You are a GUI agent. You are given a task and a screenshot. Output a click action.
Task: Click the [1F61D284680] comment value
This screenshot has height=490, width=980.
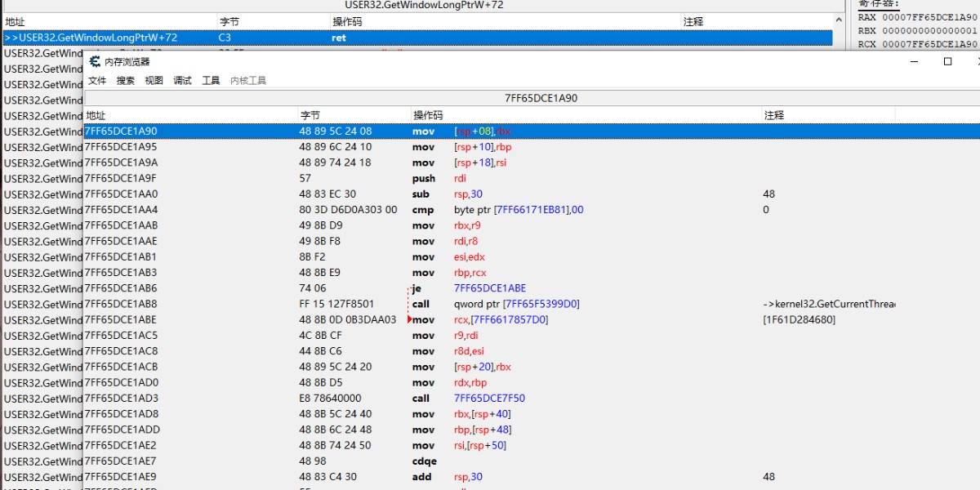800,320
